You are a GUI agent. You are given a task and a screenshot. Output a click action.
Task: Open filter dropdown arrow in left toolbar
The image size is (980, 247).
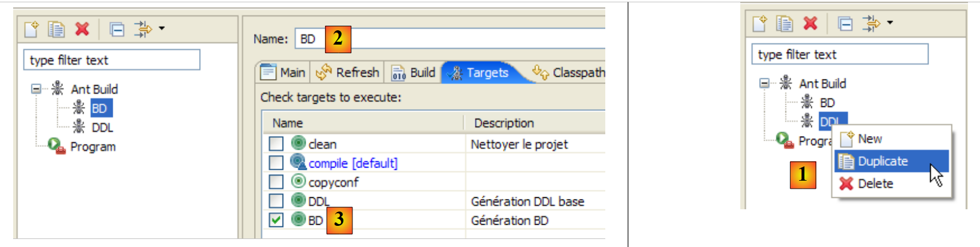pyautogui.click(x=162, y=28)
